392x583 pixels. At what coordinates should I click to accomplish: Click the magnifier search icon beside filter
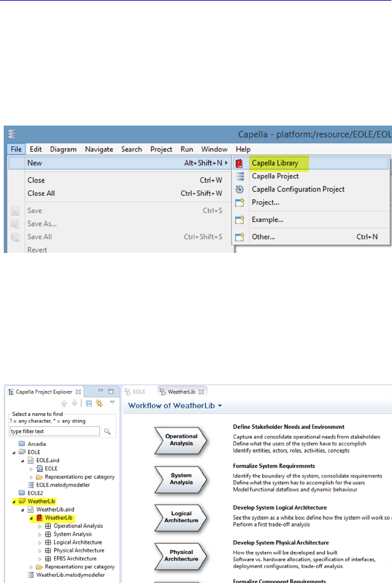(107, 431)
